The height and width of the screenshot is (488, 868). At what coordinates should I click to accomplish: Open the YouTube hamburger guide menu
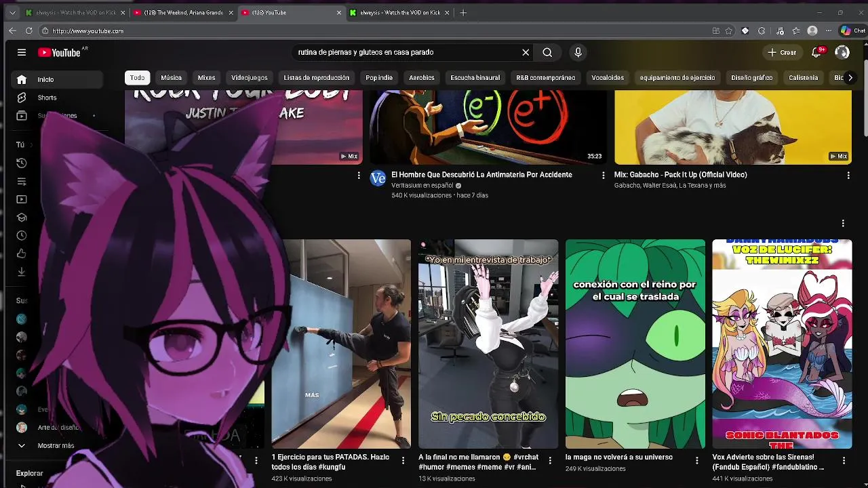coord(22,52)
